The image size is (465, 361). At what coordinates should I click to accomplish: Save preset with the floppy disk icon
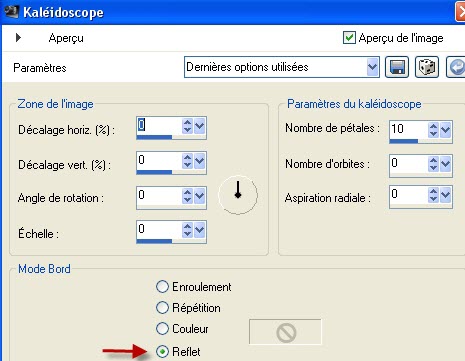pos(397,67)
